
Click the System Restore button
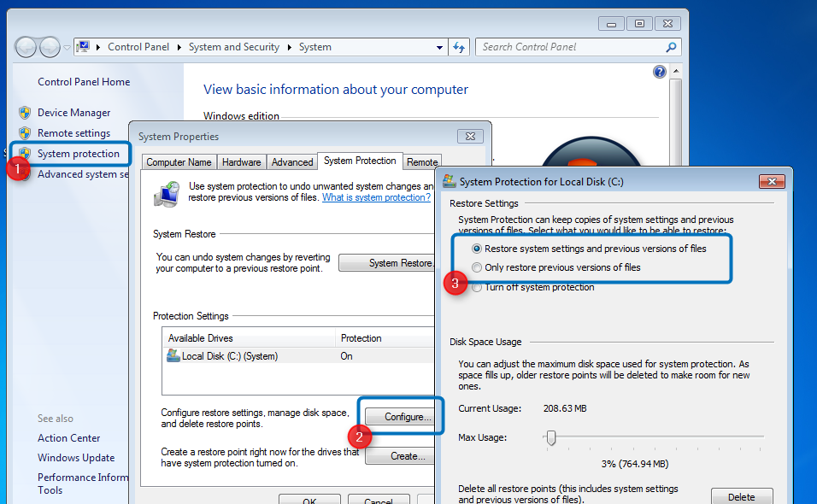[386, 263]
